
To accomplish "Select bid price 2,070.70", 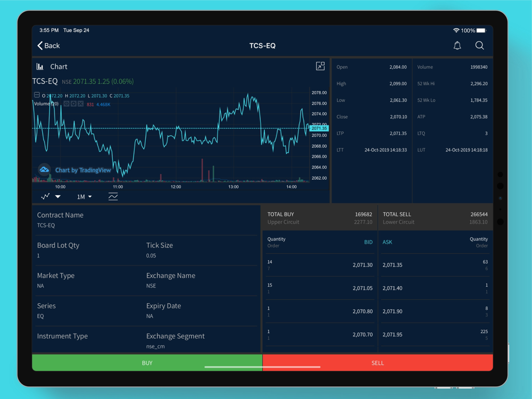I will 362,335.
